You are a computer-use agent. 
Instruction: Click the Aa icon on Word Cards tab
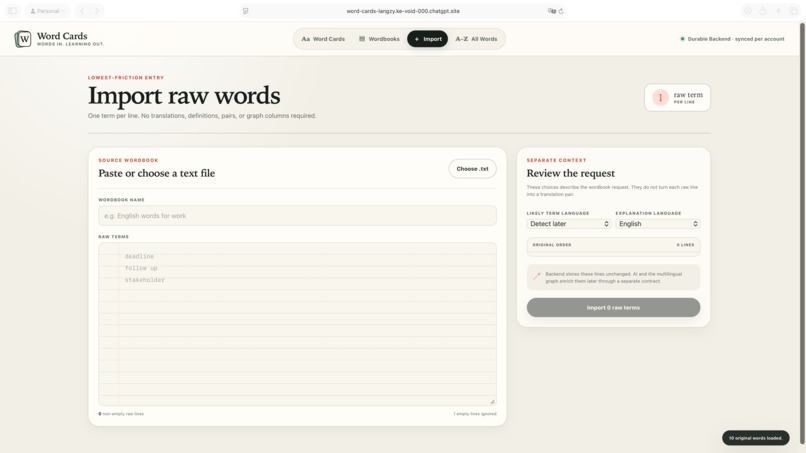pyautogui.click(x=306, y=39)
